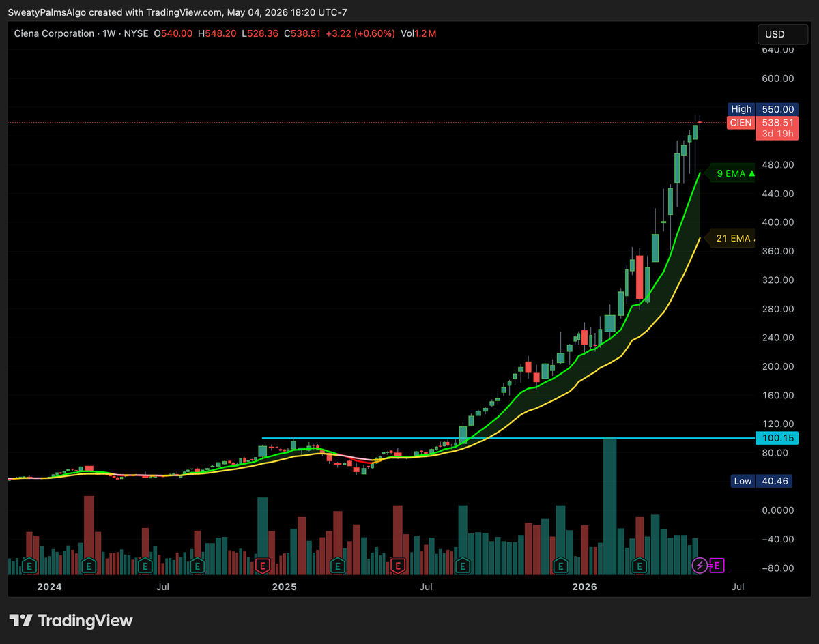This screenshot has height=644, width=819.
Task: Click the 2026 time axis label
Action: pyautogui.click(x=585, y=587)
